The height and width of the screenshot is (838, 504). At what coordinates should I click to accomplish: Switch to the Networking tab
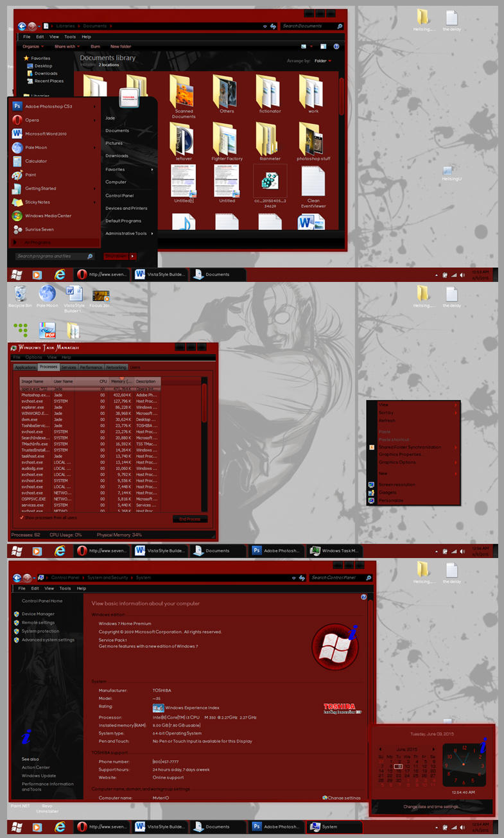pyautogui.click(x=116, y=367)
